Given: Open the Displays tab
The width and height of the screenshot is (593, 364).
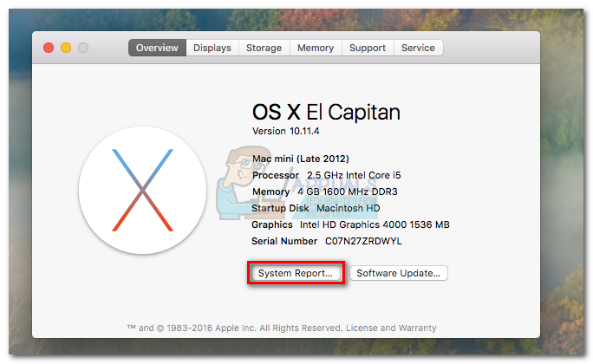Looking at the screenshot, I should click(x=212, y=48).
